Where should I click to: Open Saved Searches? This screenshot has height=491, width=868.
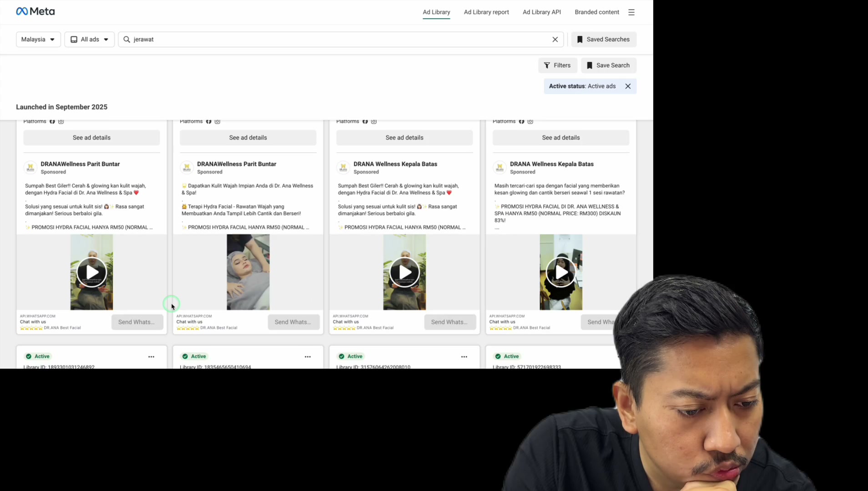pyautogui.click(x=604, y=40)
